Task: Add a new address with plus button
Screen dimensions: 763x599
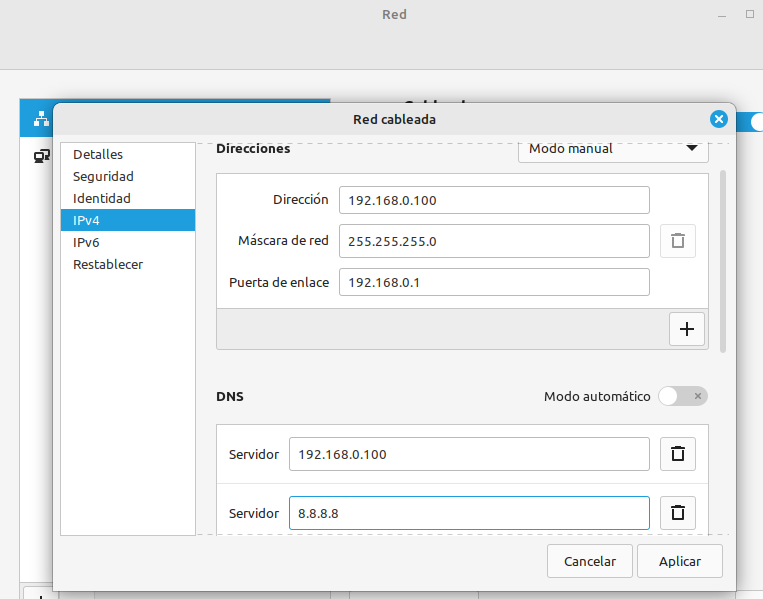Action: click(687, 329)
